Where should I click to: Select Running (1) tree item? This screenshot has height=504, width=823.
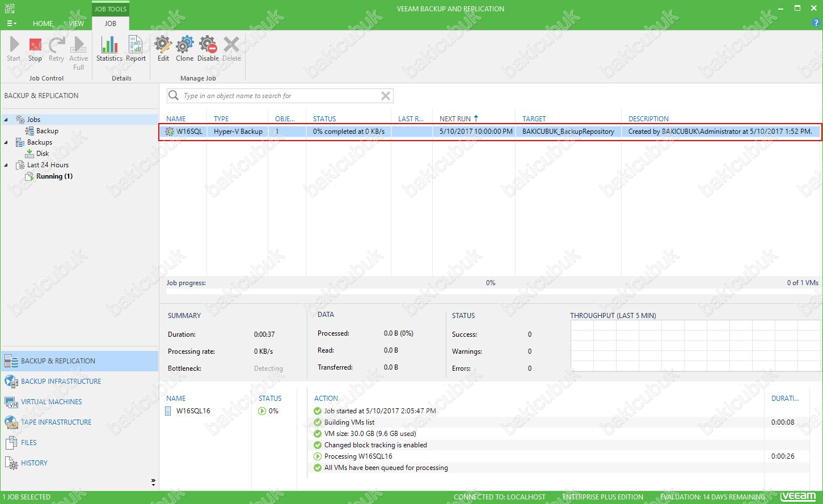[x=54, y=176]
